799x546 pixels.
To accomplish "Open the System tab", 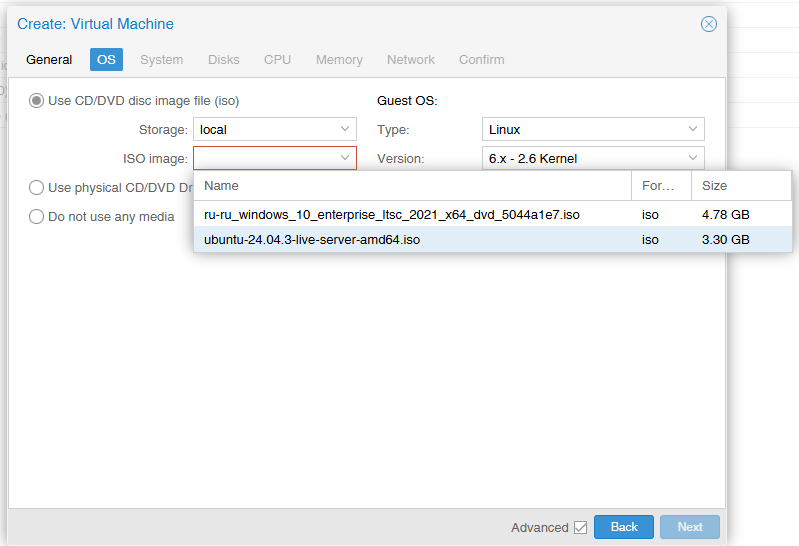I will [x=162, y=60].
